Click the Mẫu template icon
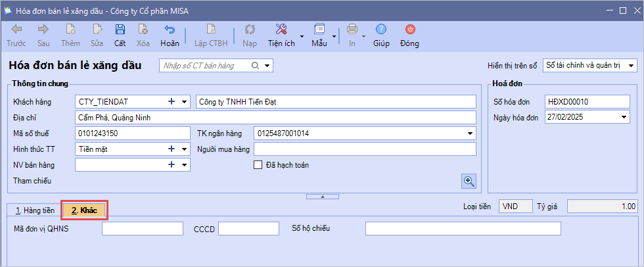644x267 pixels. pos(319,30)
